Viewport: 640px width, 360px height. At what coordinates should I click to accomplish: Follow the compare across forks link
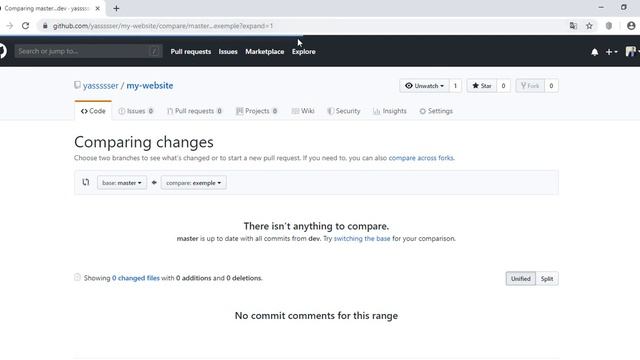click(x=421, y=158)
